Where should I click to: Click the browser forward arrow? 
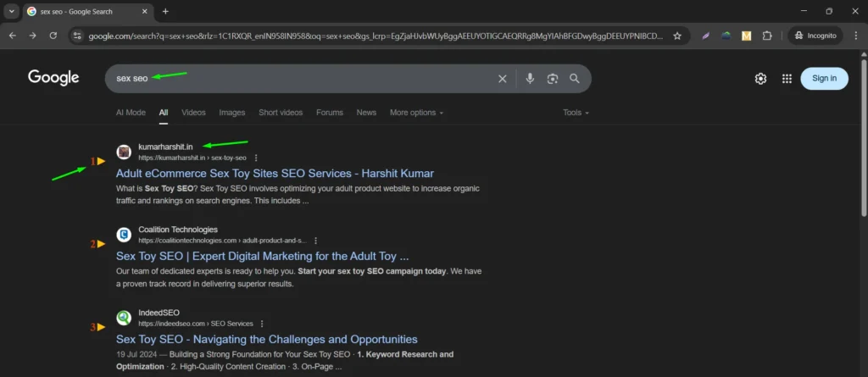pos(33,36)
